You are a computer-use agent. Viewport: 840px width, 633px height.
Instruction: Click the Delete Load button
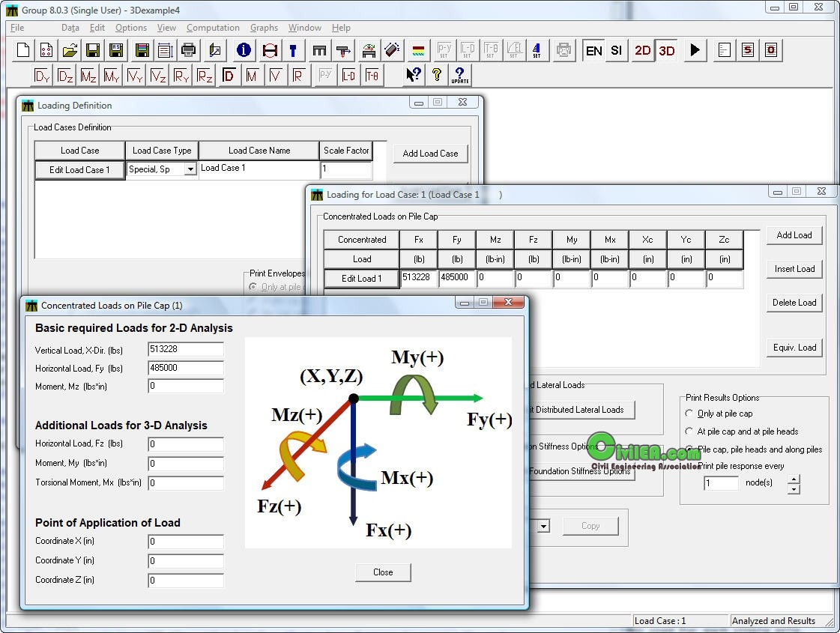tap(794, 303)
